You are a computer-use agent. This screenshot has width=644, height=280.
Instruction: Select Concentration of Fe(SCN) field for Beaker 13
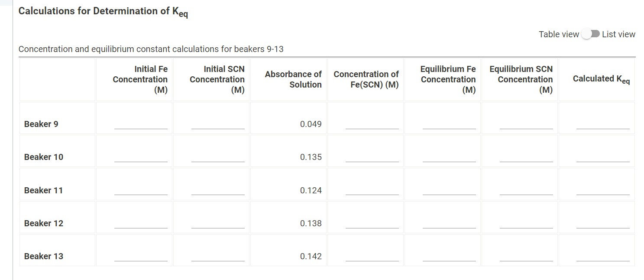tap(372, 259)
